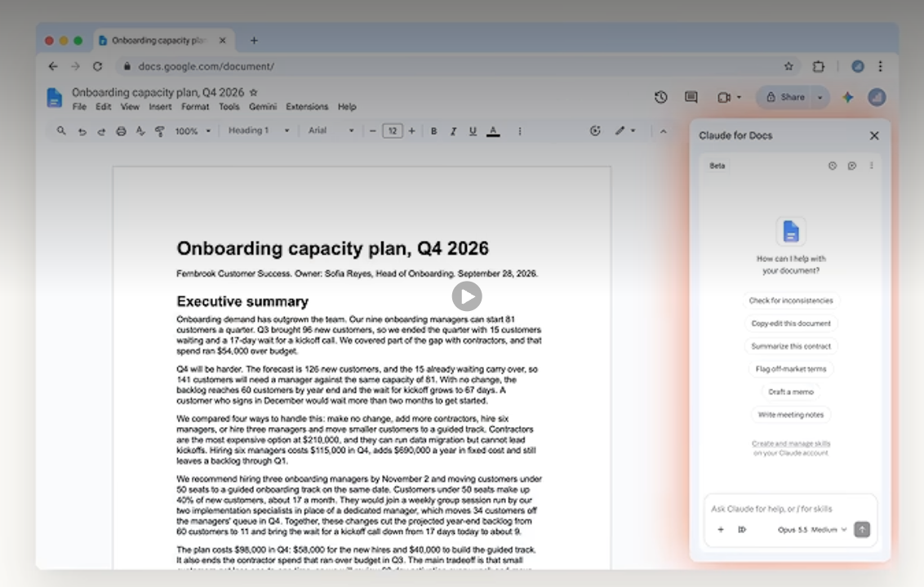Open a new browser tab
The width and height of the screenshot is (924, 587).
coord(254,41)
